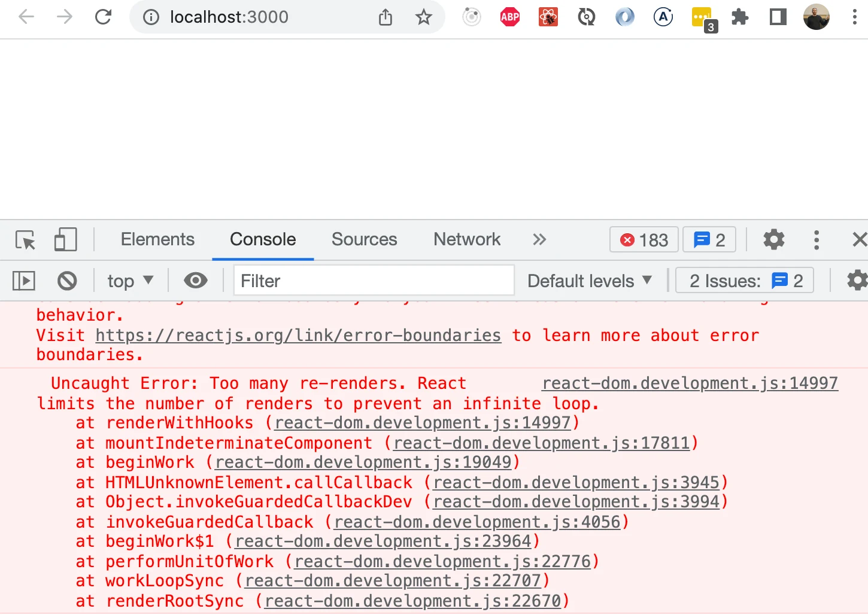
Task: Clear the console
Action: click(x=67, y=281)
